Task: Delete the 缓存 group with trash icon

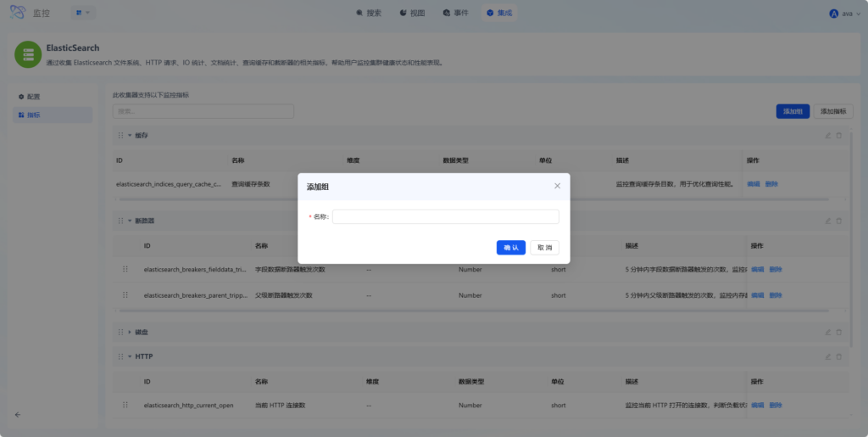Action: 838,136
